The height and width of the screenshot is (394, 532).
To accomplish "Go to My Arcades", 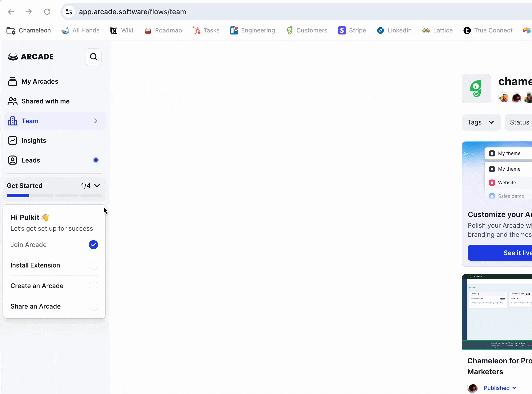I will coord(55,81).
